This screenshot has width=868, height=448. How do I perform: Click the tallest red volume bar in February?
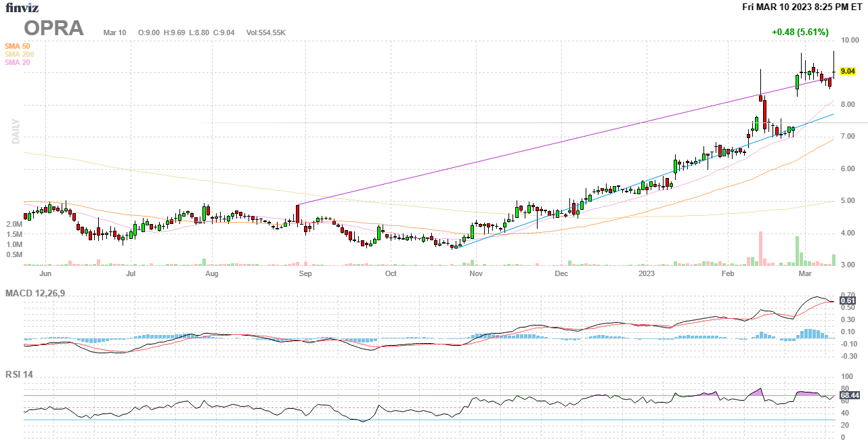point(760,249)
